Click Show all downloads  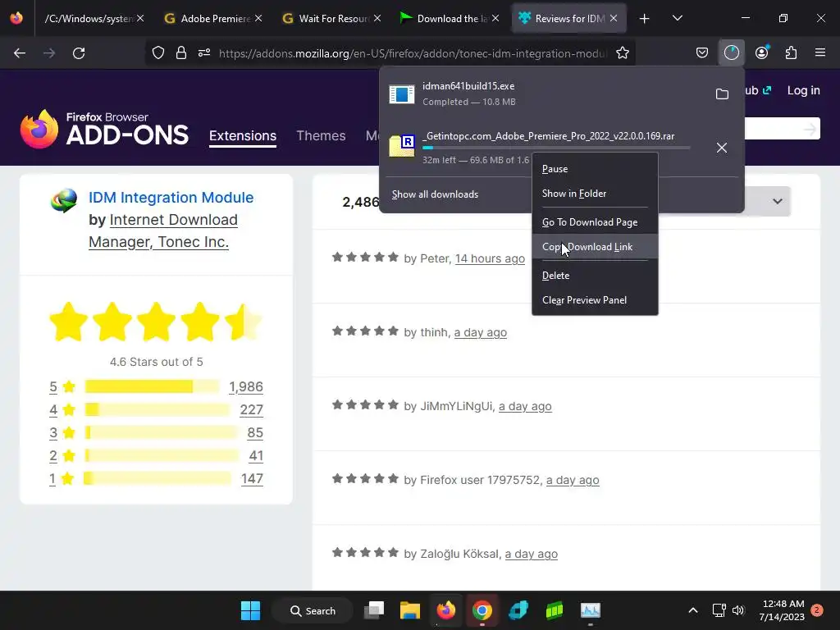click(435, 194)
